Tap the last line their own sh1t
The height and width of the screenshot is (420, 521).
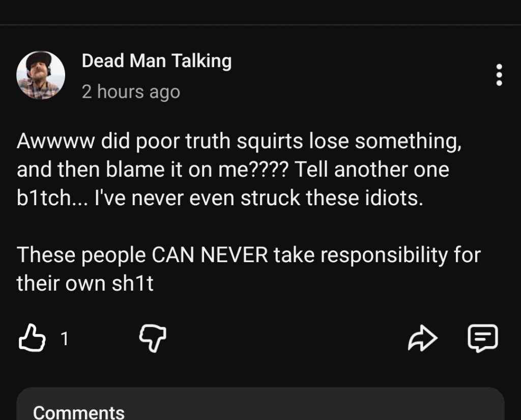pos(85,284)
